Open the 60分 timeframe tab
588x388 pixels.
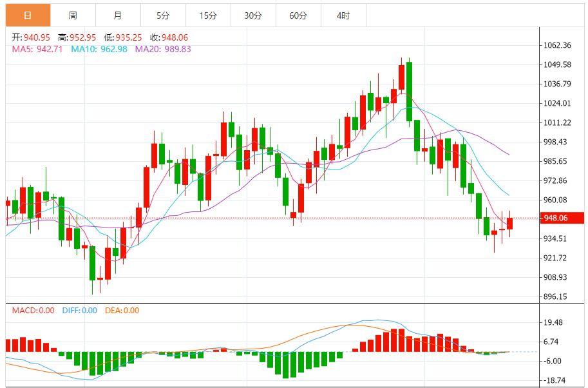pyautogui.click(x=298, y=15)
